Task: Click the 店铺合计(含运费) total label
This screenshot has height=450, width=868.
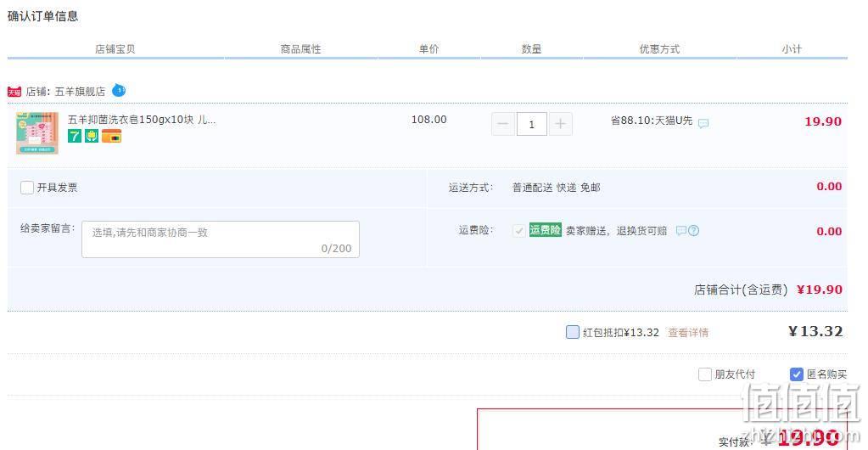Action: pos(741,290)
